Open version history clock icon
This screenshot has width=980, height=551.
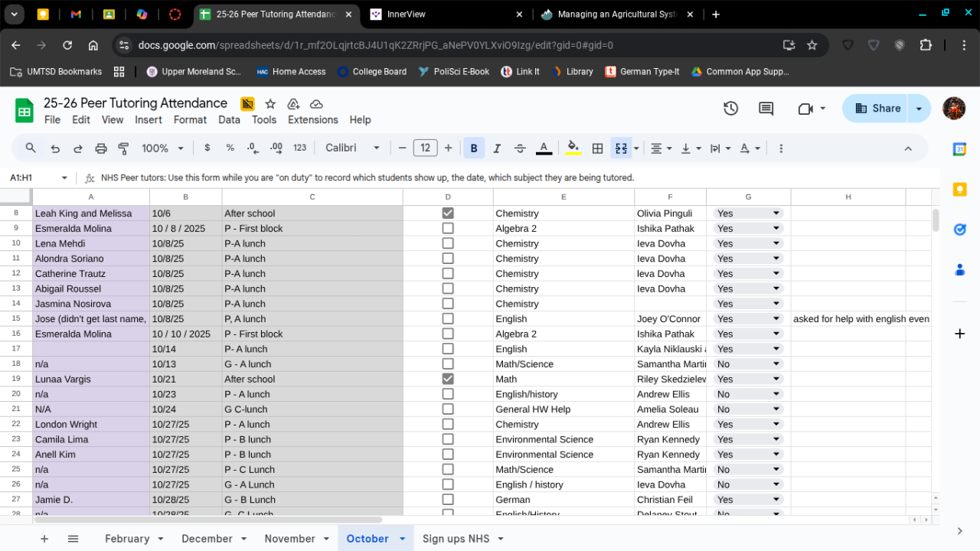tap(730, 109)
